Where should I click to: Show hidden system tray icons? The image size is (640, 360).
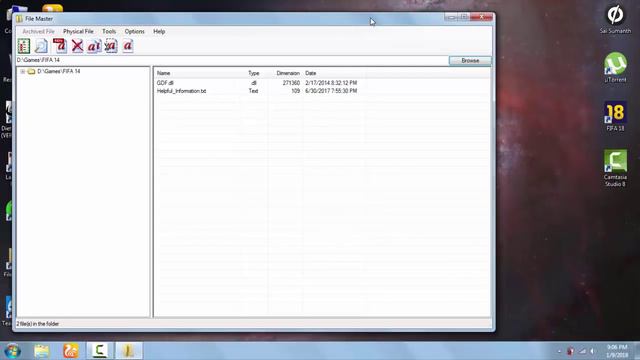point(559,351)
